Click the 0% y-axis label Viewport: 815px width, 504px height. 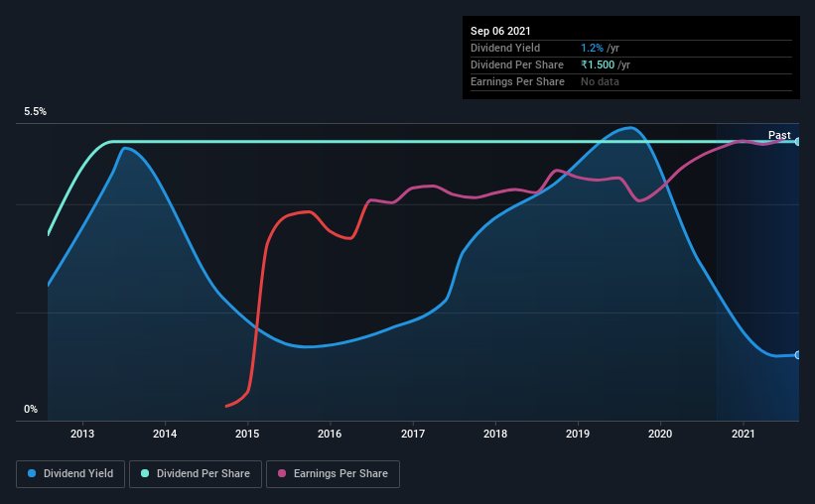(x=31, y=410)
